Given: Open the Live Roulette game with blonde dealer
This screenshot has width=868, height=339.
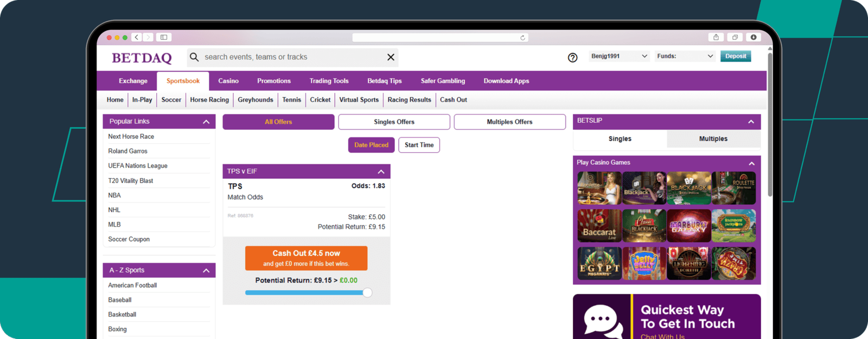Looking at the screenshot, I should pyautogui.click(x=599, y=188).
